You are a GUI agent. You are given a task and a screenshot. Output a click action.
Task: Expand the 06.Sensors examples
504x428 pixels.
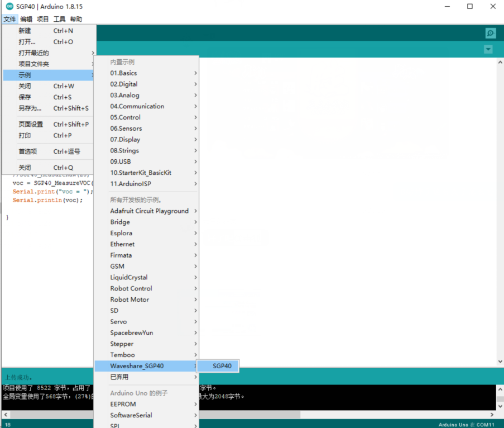point(147,129)
